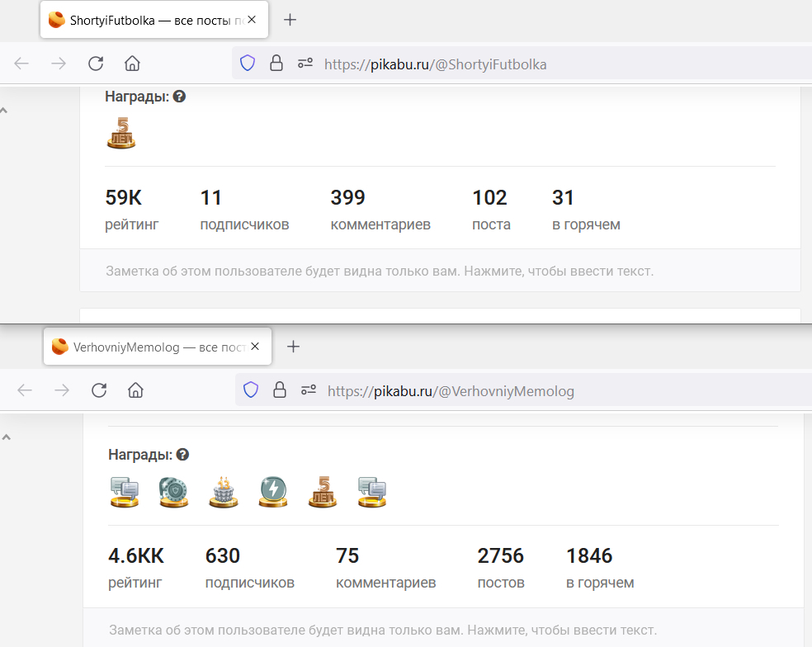Screen dimensions: 812x647
Task: Open the Награды help icon in ShortyiFutbolka profile
Action: coord(179,97)
